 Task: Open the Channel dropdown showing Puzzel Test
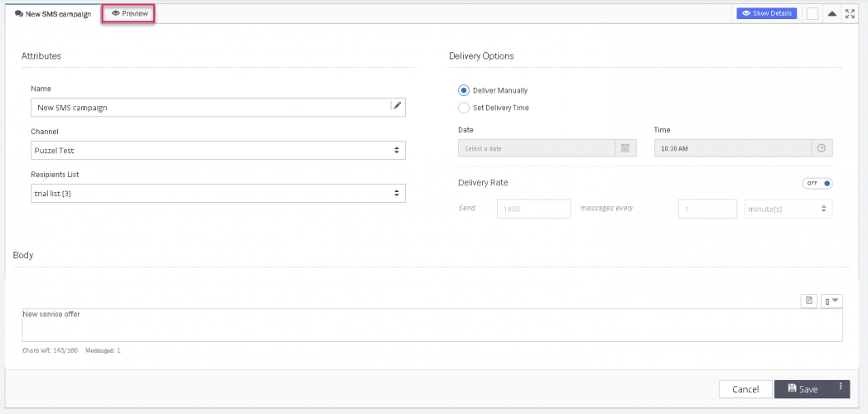click(218, 150)
